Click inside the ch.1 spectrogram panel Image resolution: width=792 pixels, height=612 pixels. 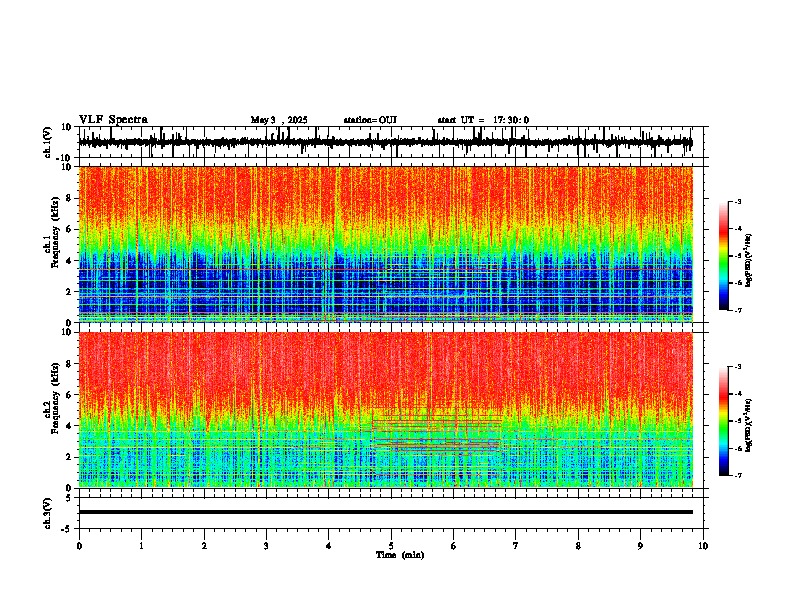pyautogui.click(x=386, y=244)
